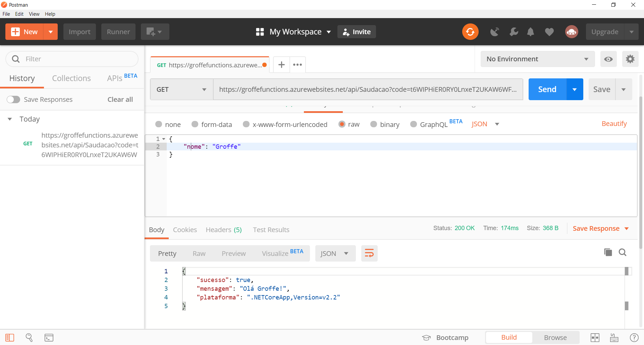644x345 pixels.
Task: Open the Interceptor eye icon near environments
Action: click(608, 59)
